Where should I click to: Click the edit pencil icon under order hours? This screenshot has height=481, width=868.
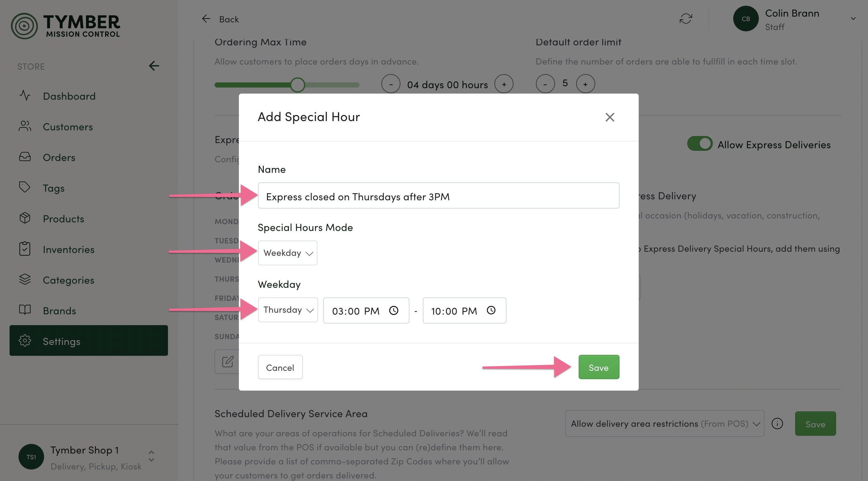click(228, 361)
